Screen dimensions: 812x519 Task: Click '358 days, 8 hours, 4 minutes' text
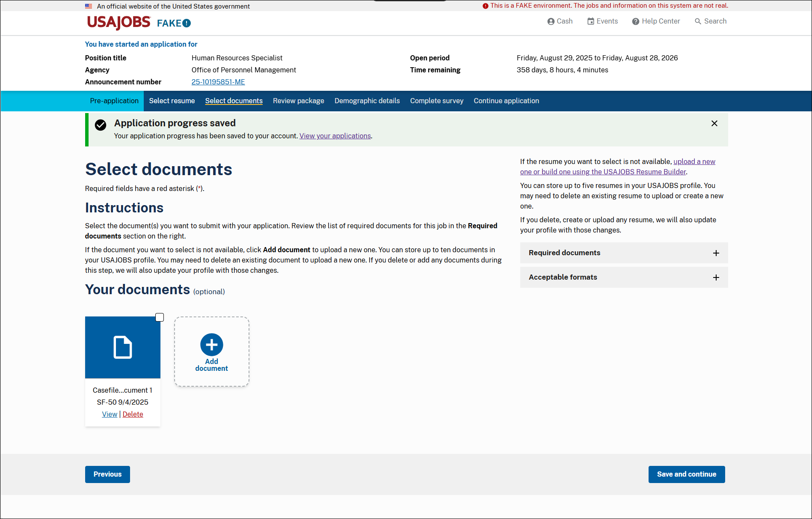tap(563, 70)
